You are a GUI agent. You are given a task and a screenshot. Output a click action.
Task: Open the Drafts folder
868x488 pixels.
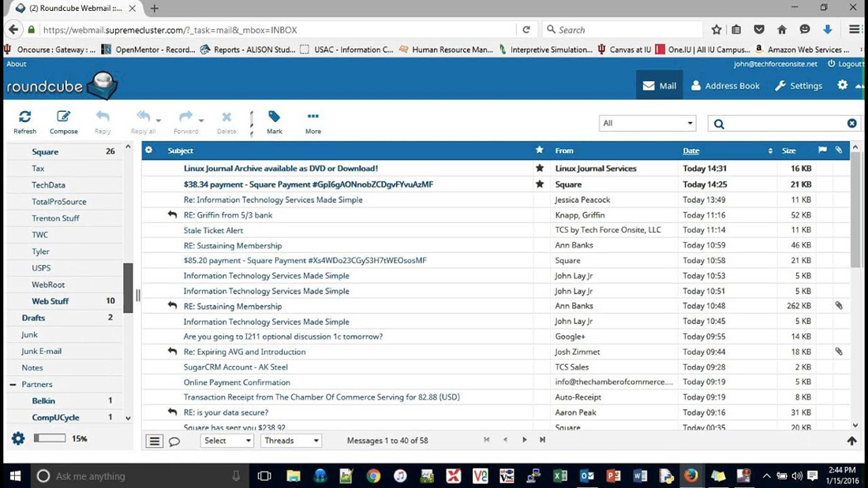33,318
